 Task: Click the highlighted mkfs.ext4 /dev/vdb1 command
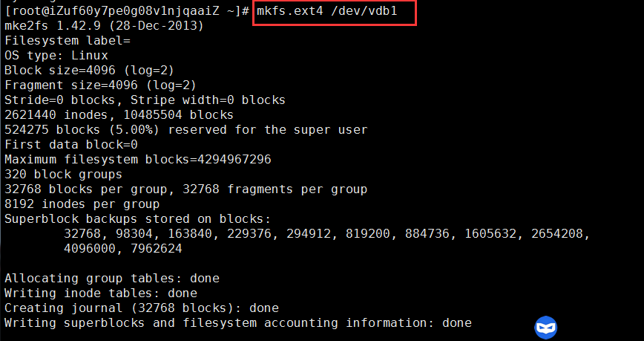[x=334, y=12]
